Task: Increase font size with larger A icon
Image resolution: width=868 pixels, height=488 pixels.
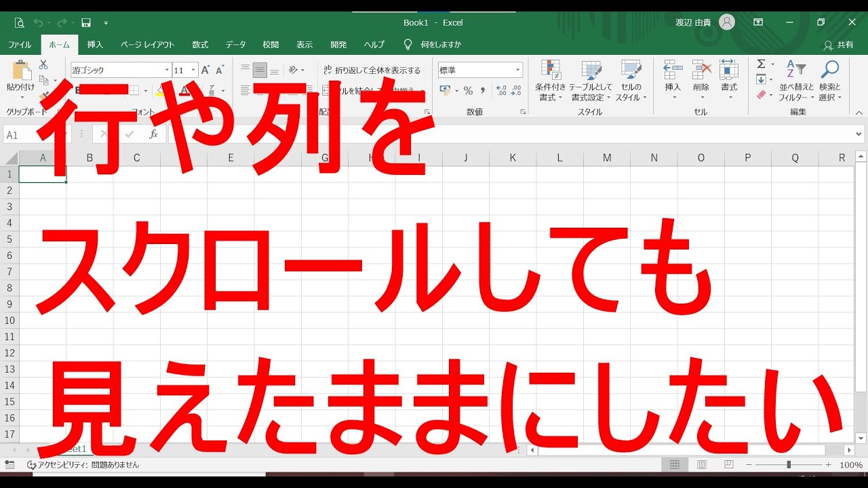Action: [x=205, y=70]
